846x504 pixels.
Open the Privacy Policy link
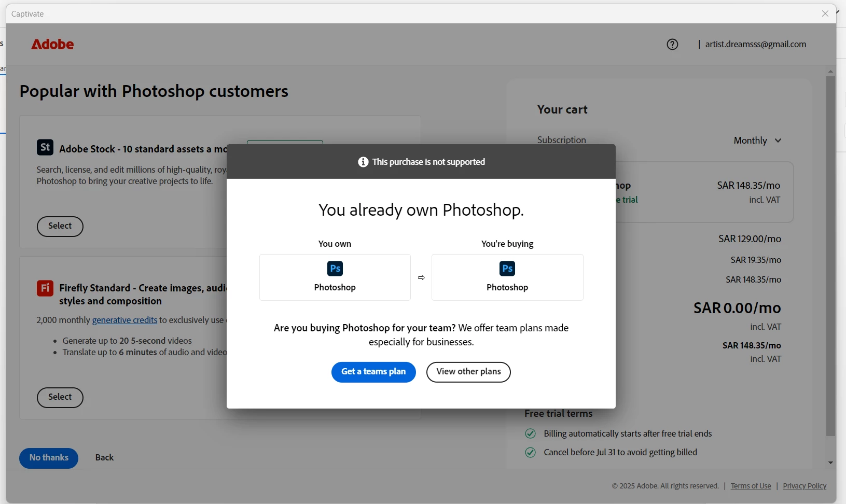point(805,486)
